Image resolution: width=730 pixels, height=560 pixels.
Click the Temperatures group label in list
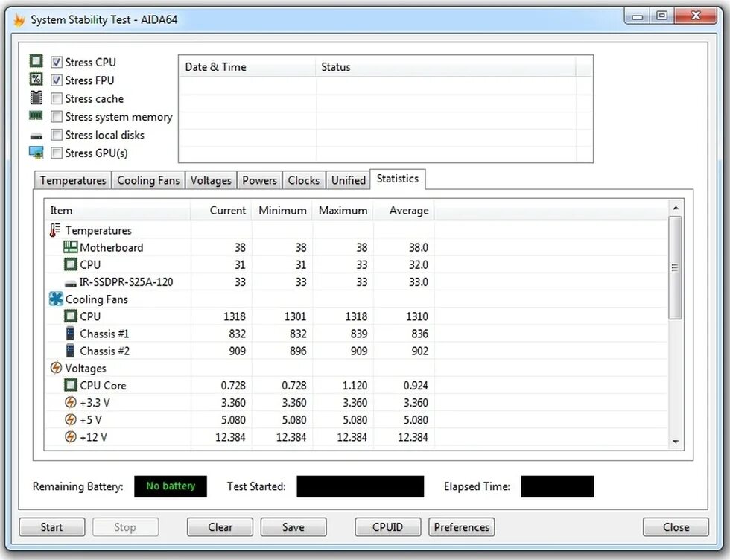(98, 230)
